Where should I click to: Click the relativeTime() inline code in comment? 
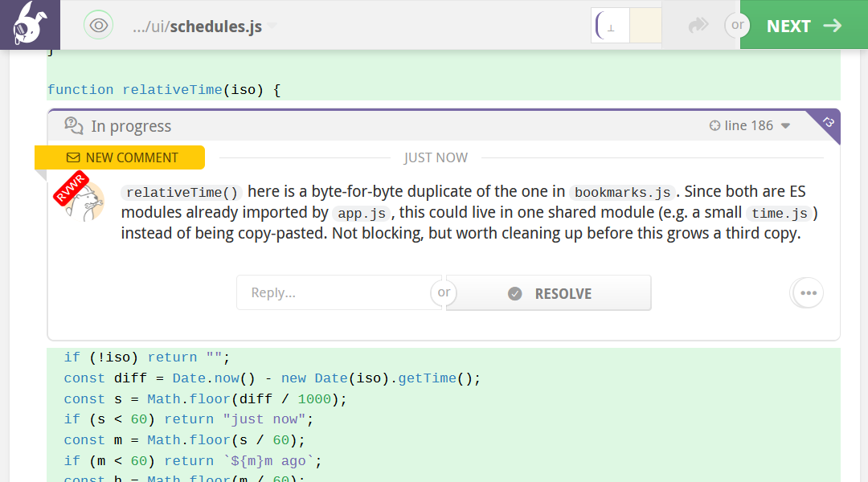182,193
